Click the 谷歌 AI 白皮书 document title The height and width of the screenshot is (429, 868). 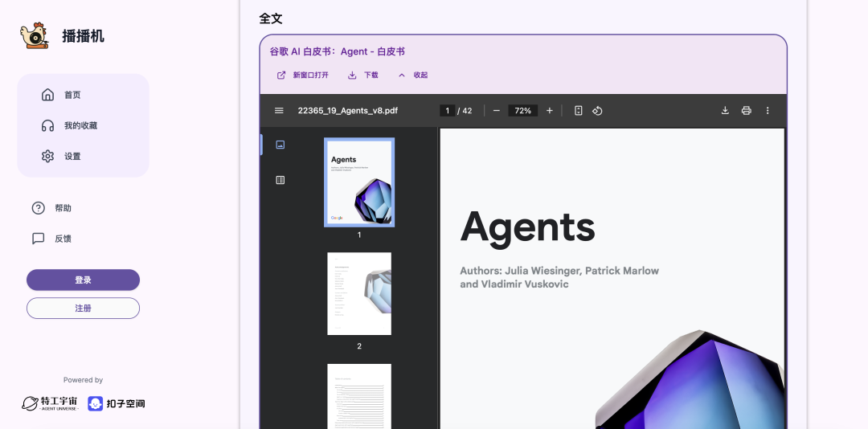(337, 51)
